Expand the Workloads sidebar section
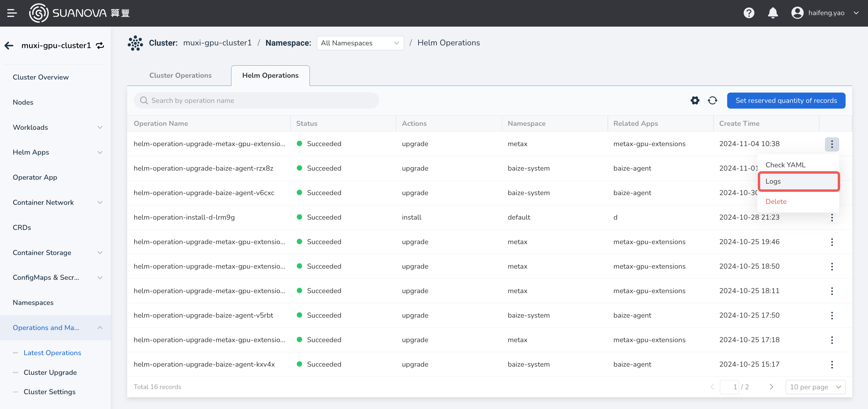The image size is (868, 409). click(100, 127)
